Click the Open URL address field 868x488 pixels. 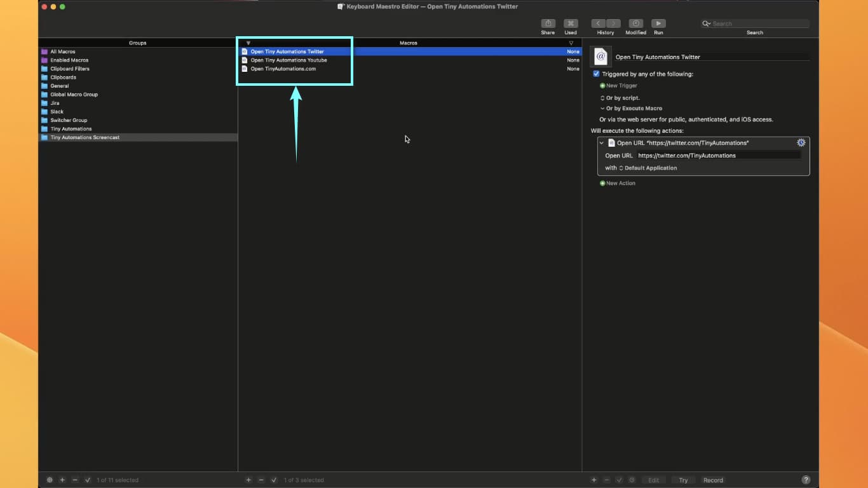(x=719, y=156)
